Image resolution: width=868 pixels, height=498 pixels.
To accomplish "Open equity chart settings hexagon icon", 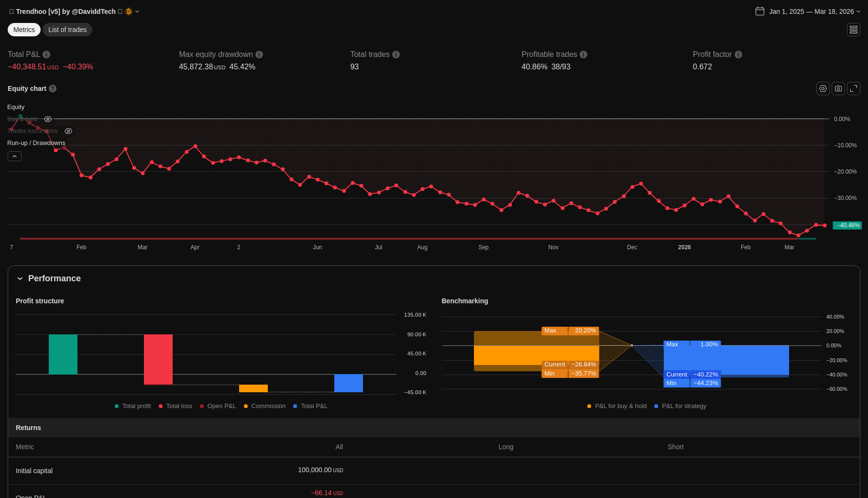I will (x=823, y=89).
